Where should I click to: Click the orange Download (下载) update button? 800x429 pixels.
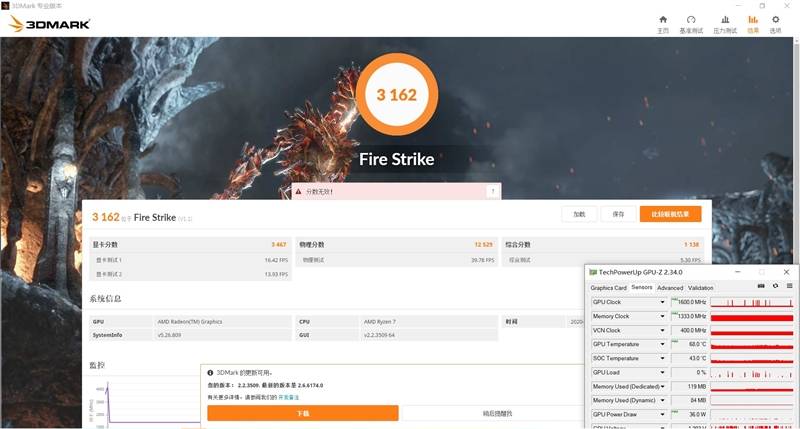[303, 413]
